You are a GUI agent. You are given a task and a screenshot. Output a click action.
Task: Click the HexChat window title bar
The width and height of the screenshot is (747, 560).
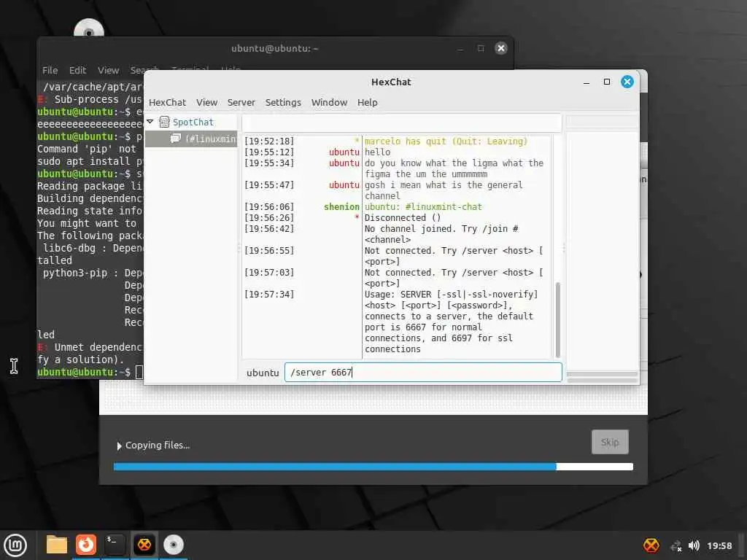(391, 82)
